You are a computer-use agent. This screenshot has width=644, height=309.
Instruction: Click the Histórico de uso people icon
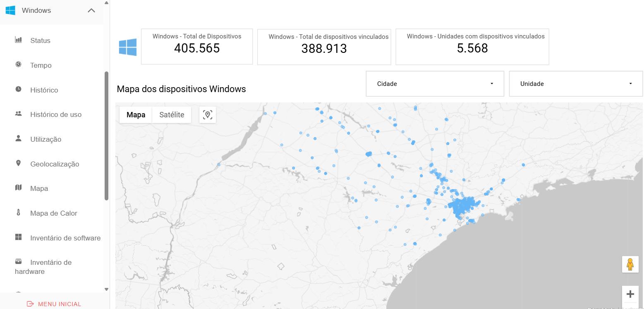[x=18, y=114]
